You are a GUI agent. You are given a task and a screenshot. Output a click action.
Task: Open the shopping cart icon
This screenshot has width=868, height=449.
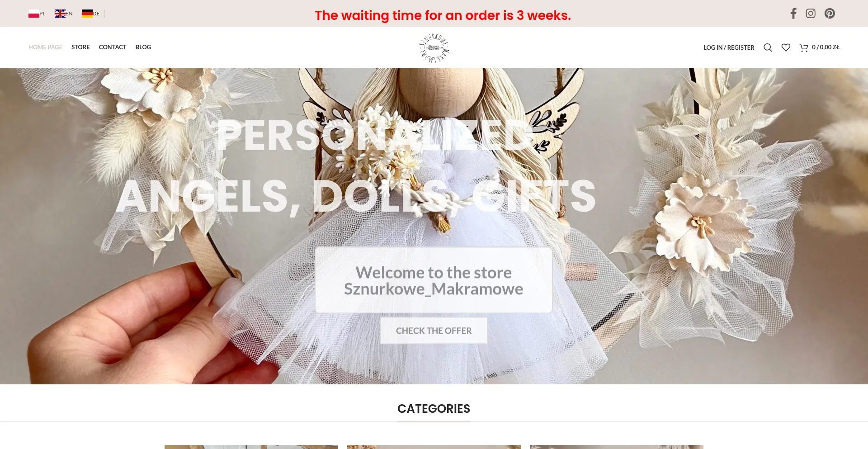804,47
